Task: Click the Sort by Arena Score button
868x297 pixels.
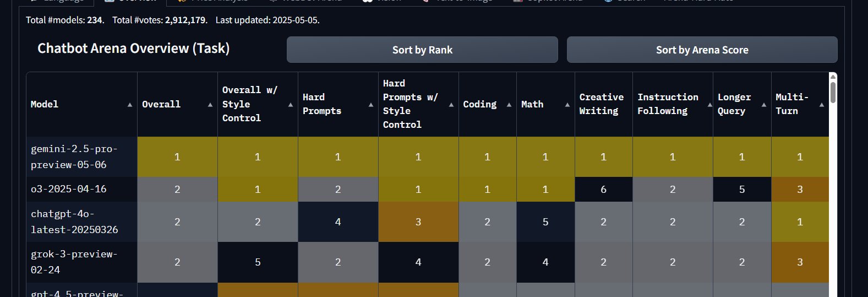Action: point(702,50)
